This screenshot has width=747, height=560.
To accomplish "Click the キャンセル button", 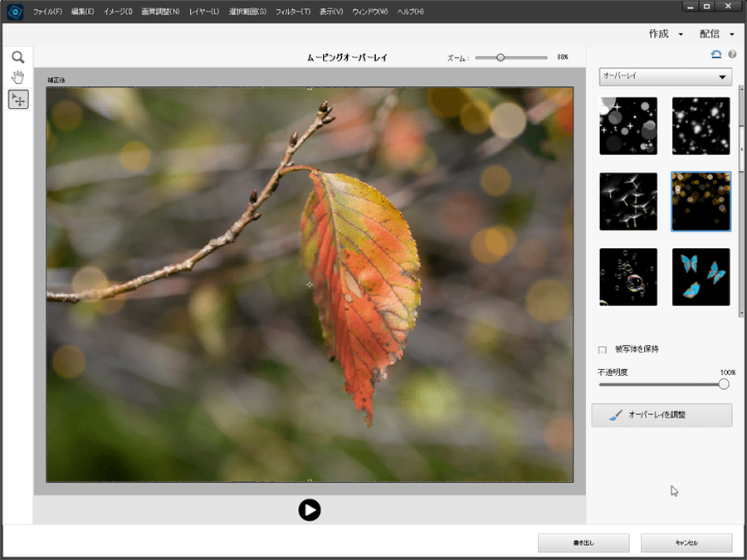I will tap(686, 543).
